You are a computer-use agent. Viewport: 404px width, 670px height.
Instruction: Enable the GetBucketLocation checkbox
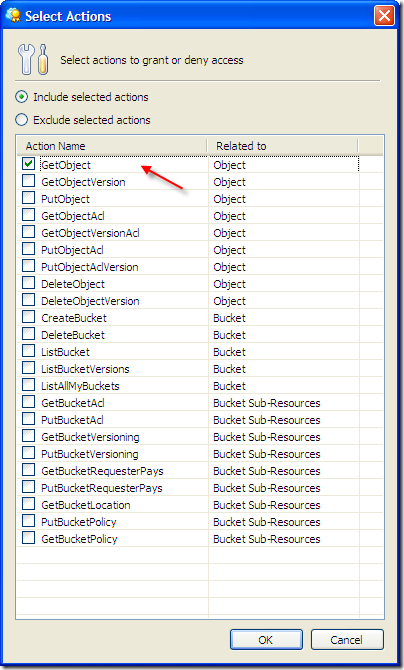(29, 504)
